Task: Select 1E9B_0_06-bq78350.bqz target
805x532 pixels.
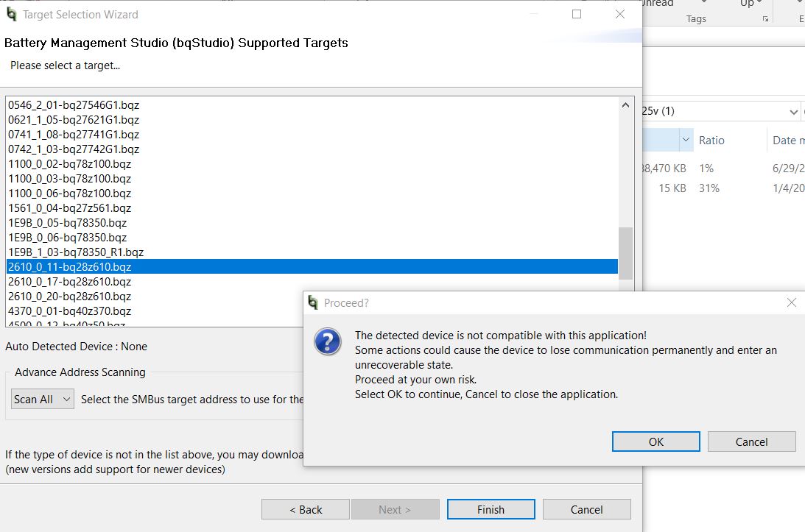Action: [x=312, y=238]
